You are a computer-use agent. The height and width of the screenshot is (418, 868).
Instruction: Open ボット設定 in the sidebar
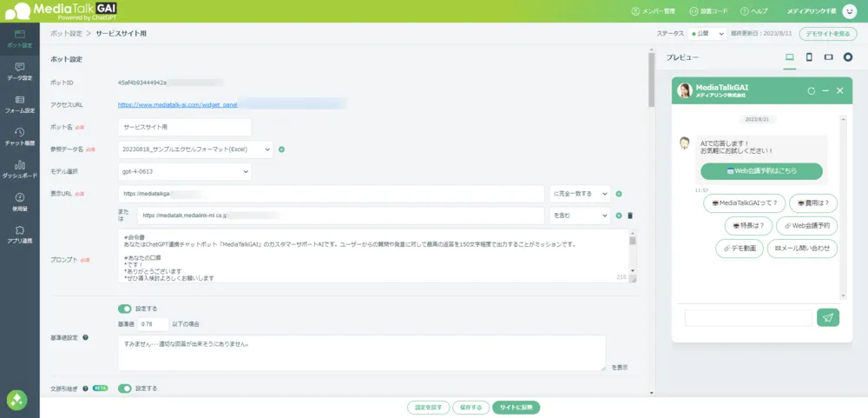pos(19,39)
